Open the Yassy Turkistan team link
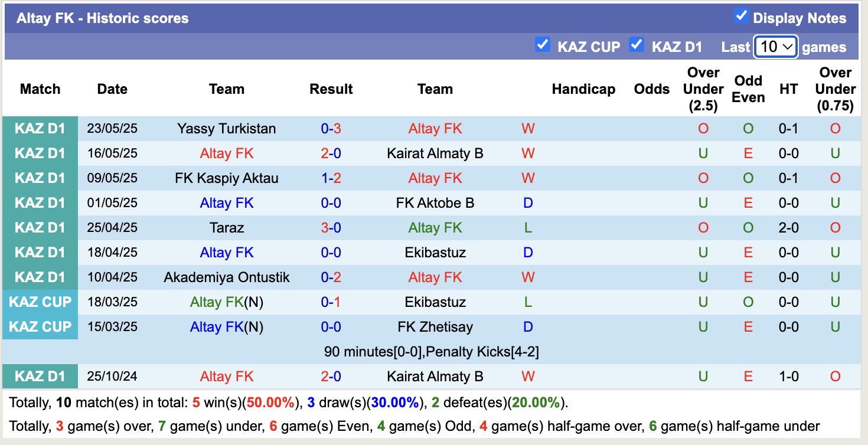The image size is (868, 445). tap(226, 128)
